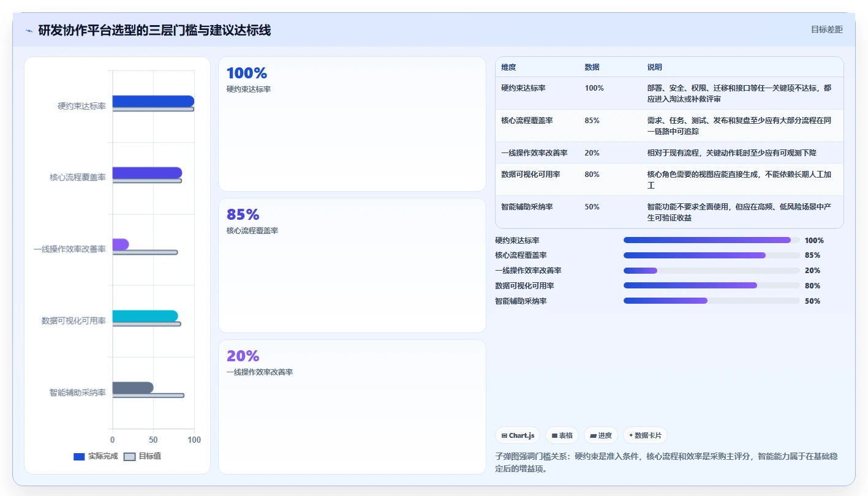Screen dimensions: 868x496
Task: Click the blue 硬约束达标率 actual bar in the chart
Action: [x=153, y=101]
